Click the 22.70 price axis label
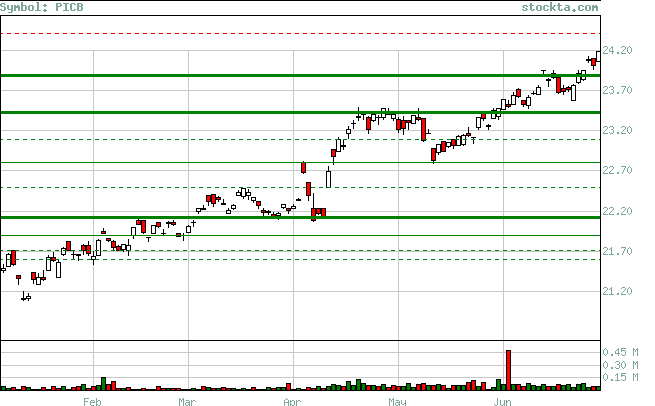655x406 pixels. (x=617, y=170)
